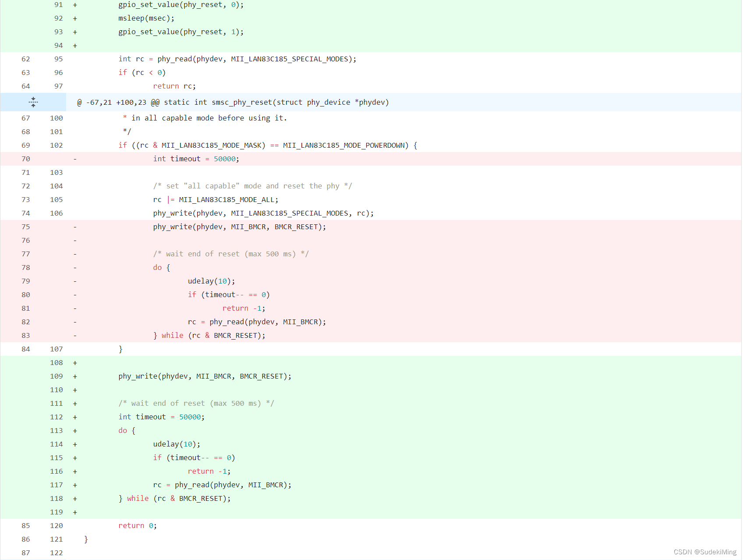Click new line number 122
This screenshot has height=560, width=743.
click(57, 553)
